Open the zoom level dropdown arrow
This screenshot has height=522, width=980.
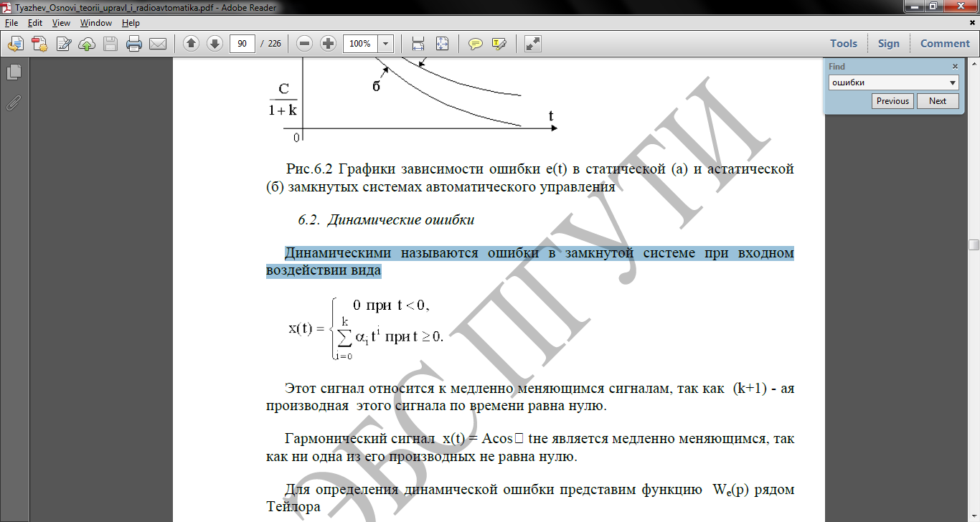[386, 44]
